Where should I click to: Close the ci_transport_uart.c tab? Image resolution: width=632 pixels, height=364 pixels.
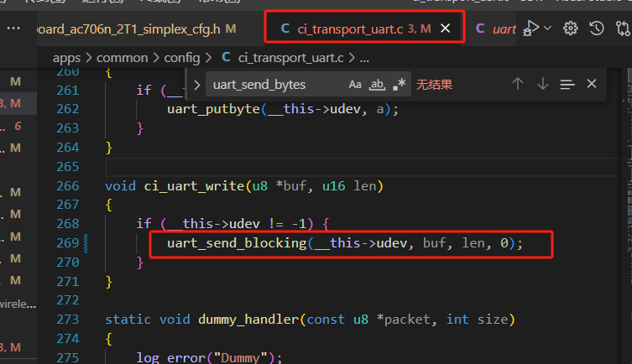click(x=445, y=29)
